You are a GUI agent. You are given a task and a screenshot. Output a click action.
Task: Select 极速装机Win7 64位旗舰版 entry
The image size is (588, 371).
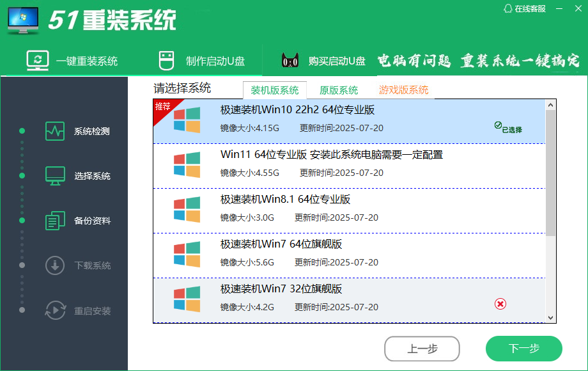pos(281,244)
